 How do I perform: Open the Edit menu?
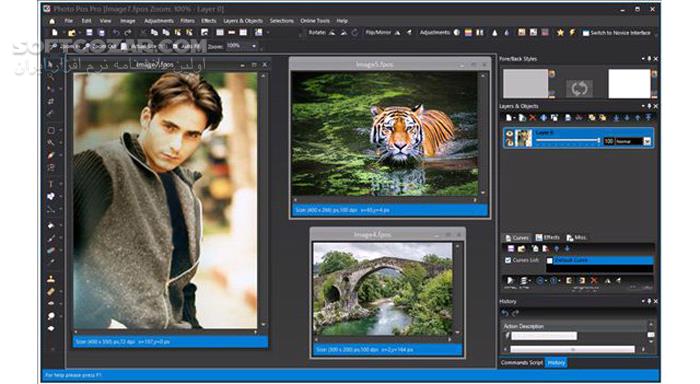click(86, 21)
